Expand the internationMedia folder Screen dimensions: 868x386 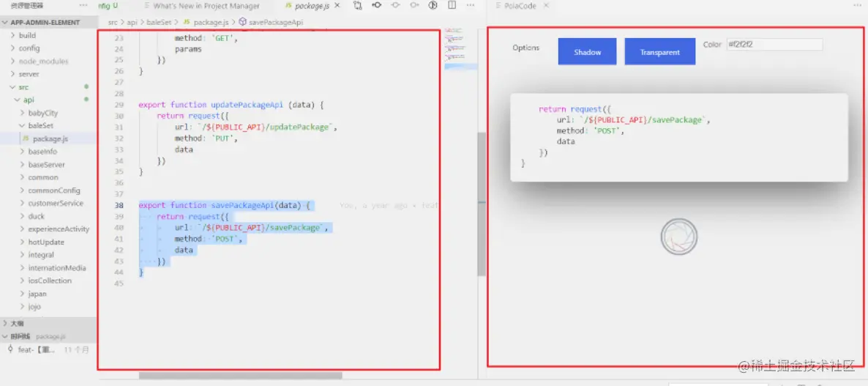(x=48, y=268)
